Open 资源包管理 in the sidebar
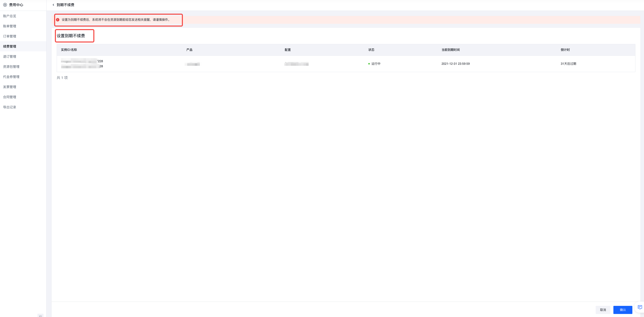 (x=11, y=67)
